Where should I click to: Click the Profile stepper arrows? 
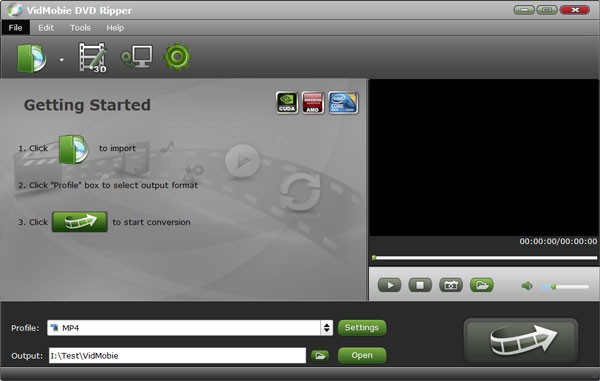pos(326,328)
